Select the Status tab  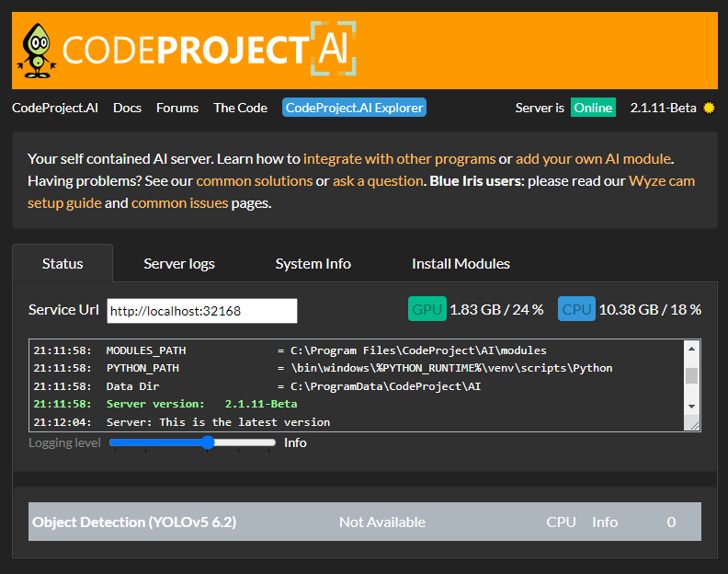coord(63,263)
